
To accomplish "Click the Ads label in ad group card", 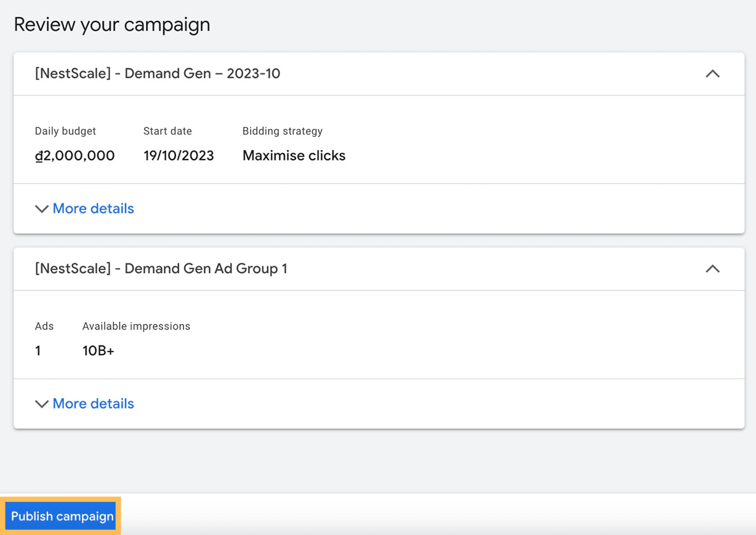I will point(44,326).
